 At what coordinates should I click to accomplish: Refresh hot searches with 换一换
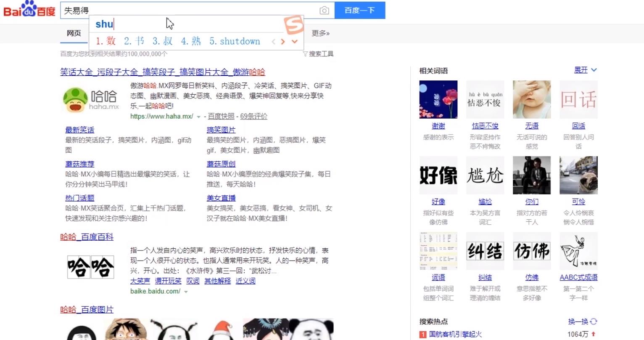[x=583, y=321]
